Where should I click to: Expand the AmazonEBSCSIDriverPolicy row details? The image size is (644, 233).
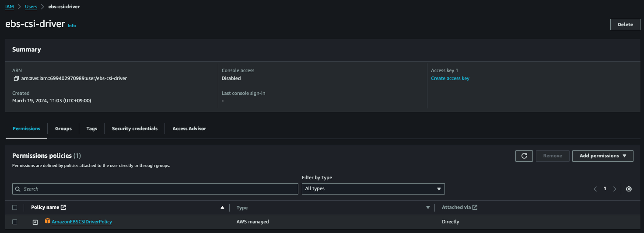click(x=35, y=222)
